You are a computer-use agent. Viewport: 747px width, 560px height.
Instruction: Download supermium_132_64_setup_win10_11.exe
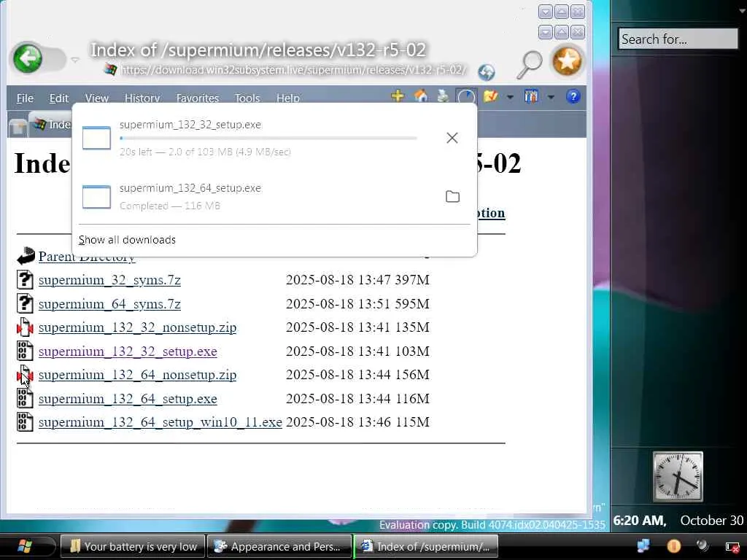click(x=160, y=422)
